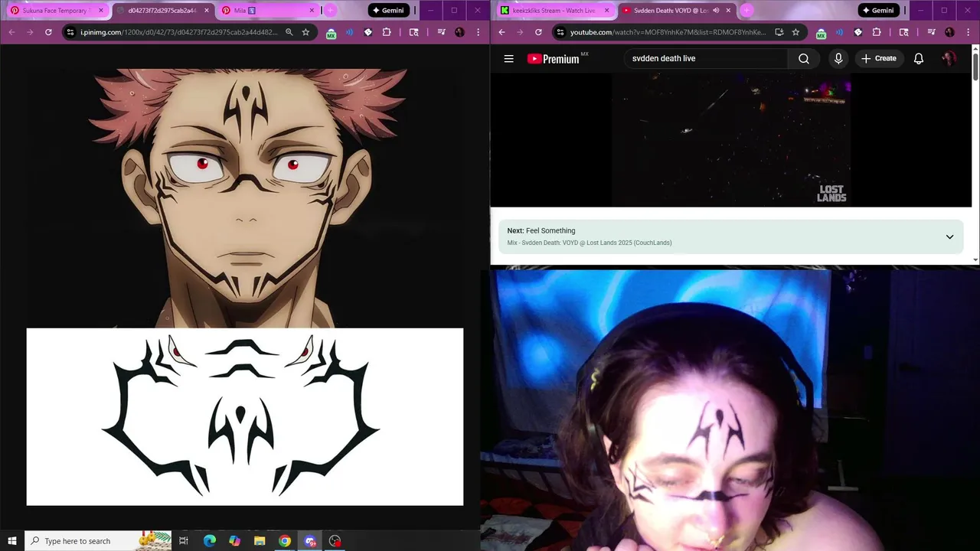Switch to keekzkliks Stream Kick tab

click(x=554, y=11)
